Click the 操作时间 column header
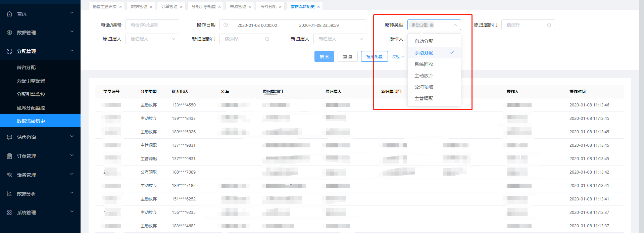The width and height of the screenshot is (644, 233). [x=578, y=92]
